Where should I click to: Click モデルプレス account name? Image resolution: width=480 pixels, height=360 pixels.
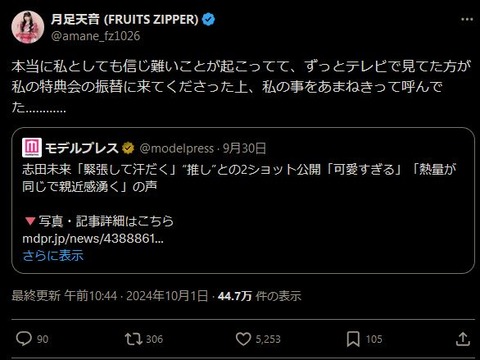point(82,148)
